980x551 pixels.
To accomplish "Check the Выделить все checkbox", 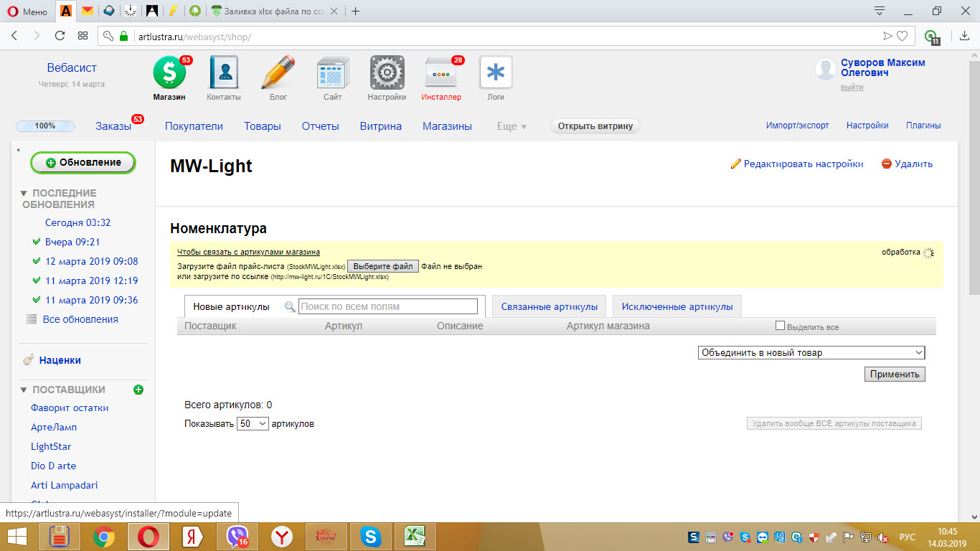I will point(780,326).
